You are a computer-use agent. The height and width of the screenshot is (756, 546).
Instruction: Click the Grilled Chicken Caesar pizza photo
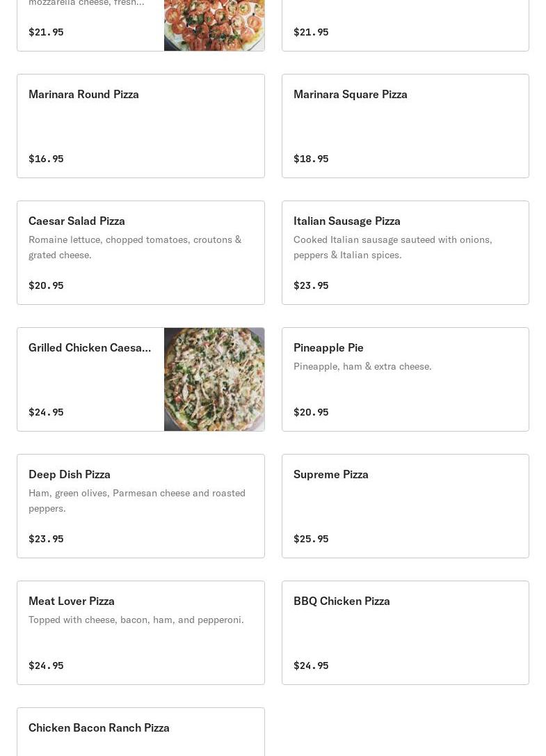pos(214,379)
